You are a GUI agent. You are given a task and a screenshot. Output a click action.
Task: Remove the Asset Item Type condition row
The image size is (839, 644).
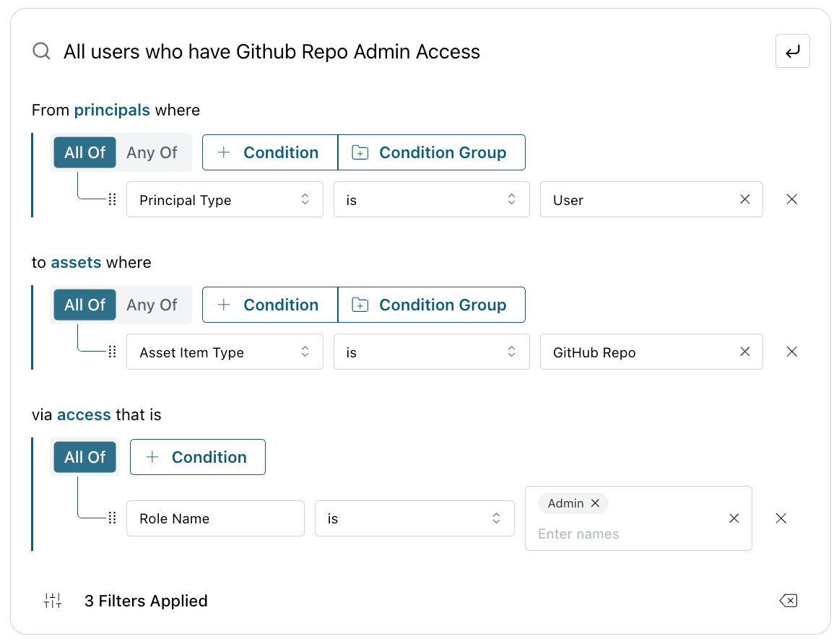pos(791,352)
